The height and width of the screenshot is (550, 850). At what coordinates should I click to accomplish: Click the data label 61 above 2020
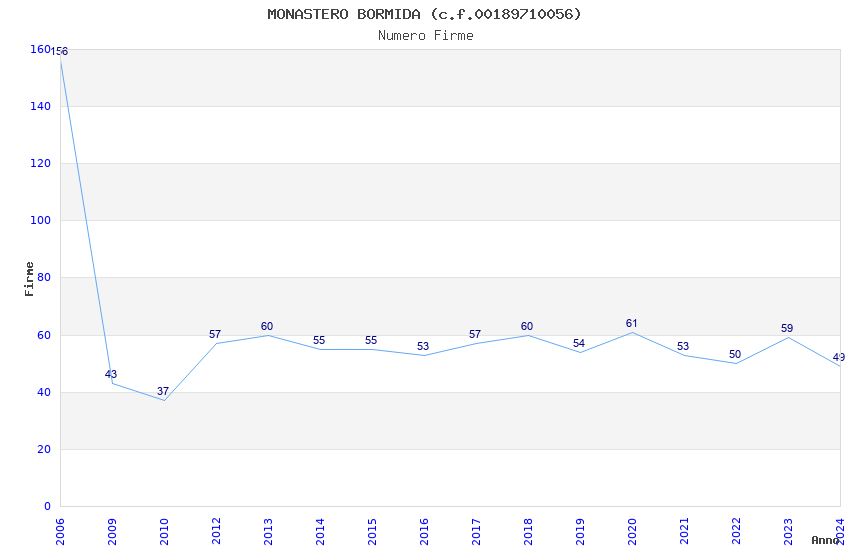(632, 323)
